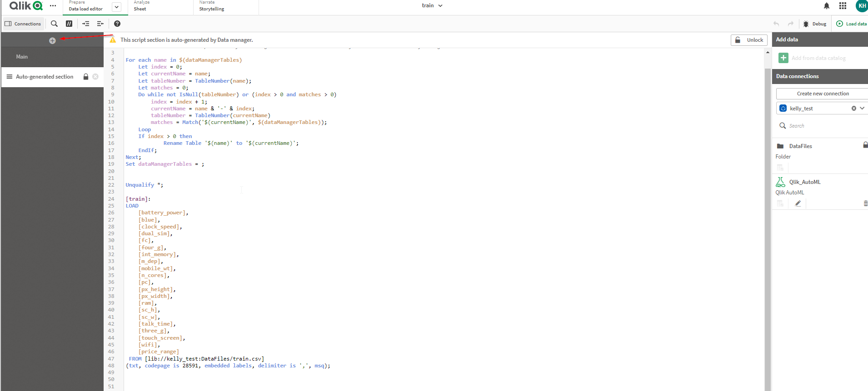Click the lock icon on Auto-generated section
Image resolution: width=868 pixels, height=391 pixels.
pyautogui.click(x=86, y=77)
